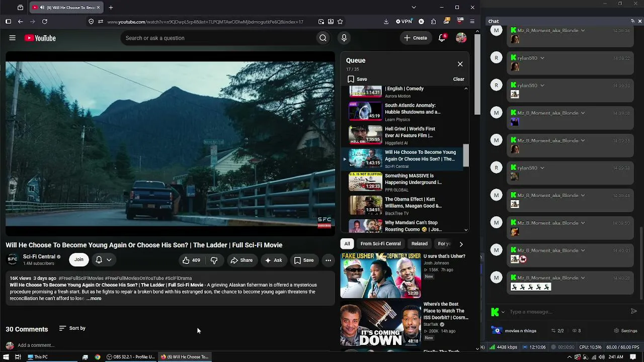Go back with the browser back arrow
The width and height of the screenshot is (644, 362).
tap(20, 22)
